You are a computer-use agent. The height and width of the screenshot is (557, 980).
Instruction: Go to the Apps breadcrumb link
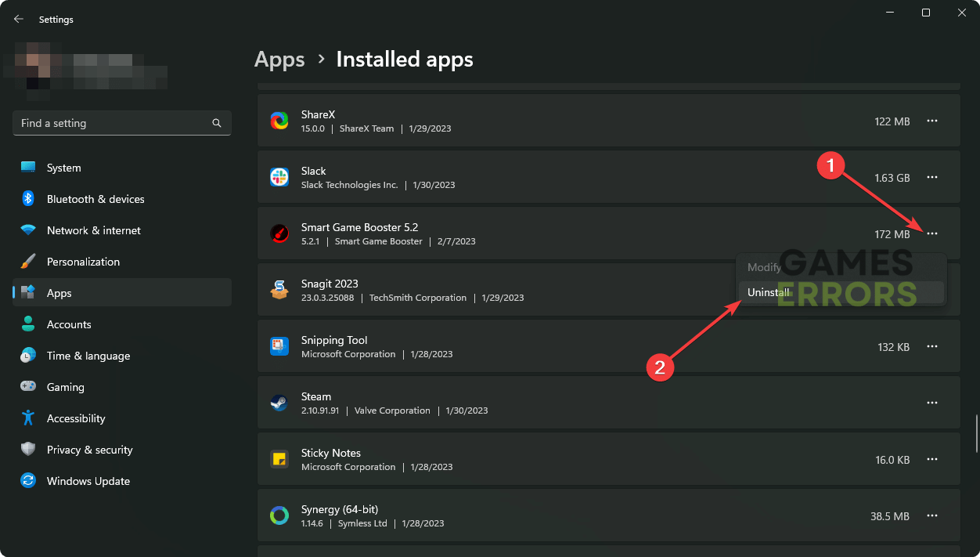click(x=279, y=60)
